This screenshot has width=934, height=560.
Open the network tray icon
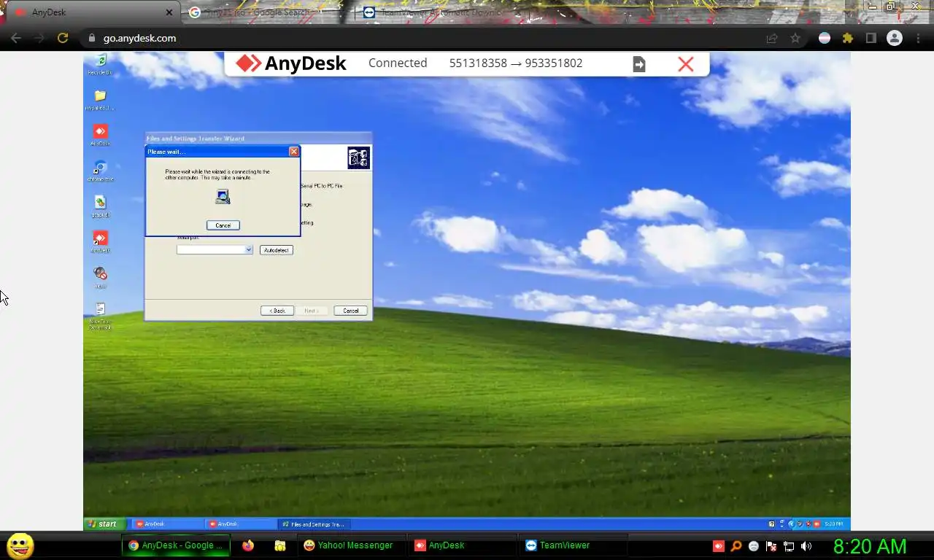789,546
